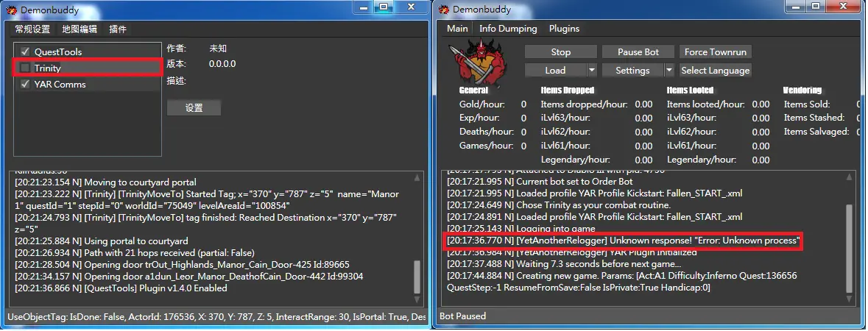
Task: Close the left Demonbuddy window
Action: (412, 7)
